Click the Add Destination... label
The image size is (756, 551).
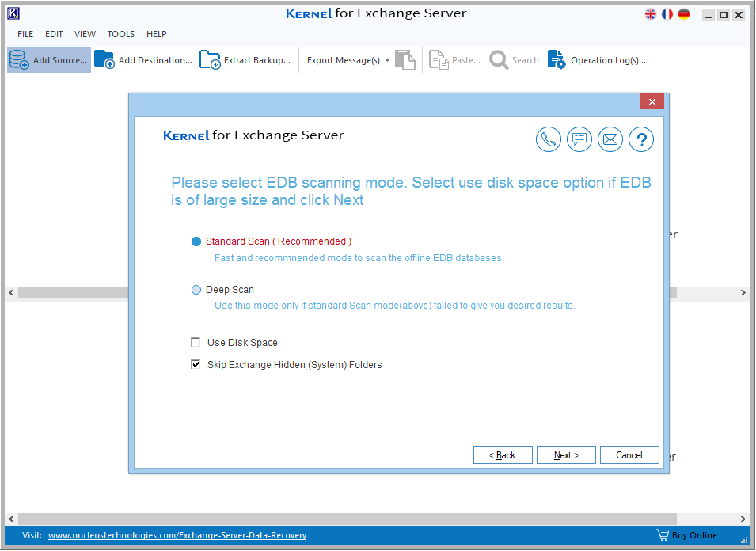click(x=155, y=60)
